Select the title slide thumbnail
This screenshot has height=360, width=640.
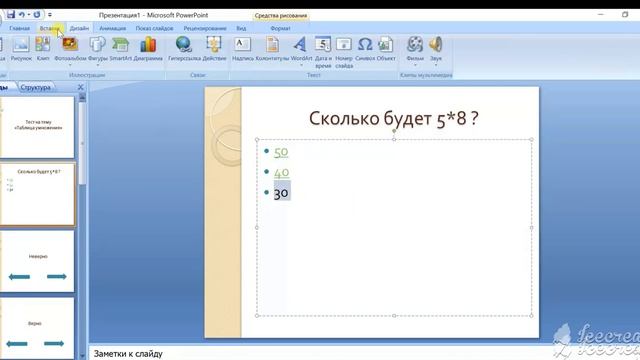[37, 127]
